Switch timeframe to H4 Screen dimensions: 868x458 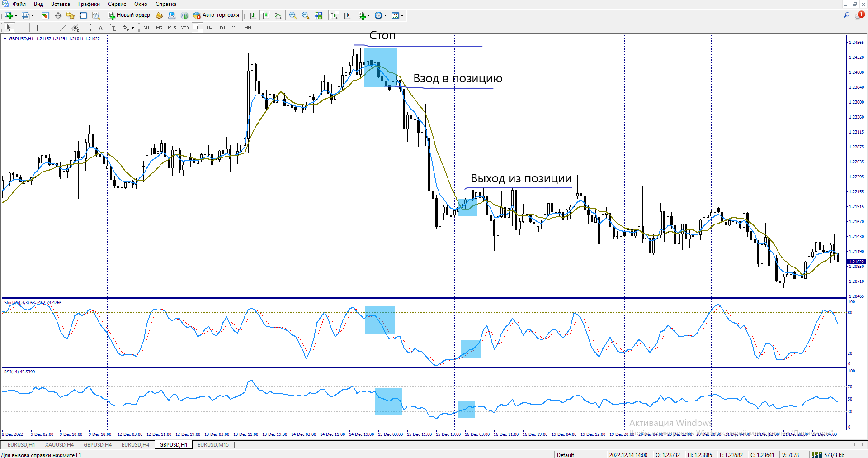pos(210,28)
